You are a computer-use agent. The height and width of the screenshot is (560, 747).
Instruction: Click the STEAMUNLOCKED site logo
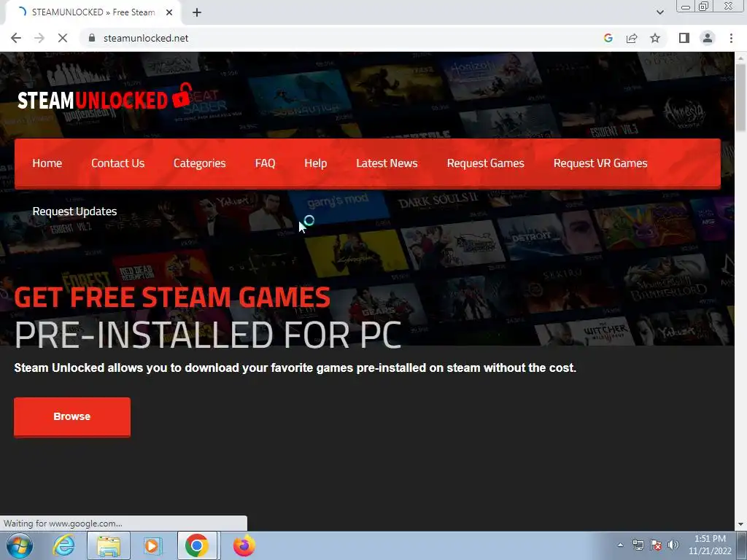click(x=105, y=98)
